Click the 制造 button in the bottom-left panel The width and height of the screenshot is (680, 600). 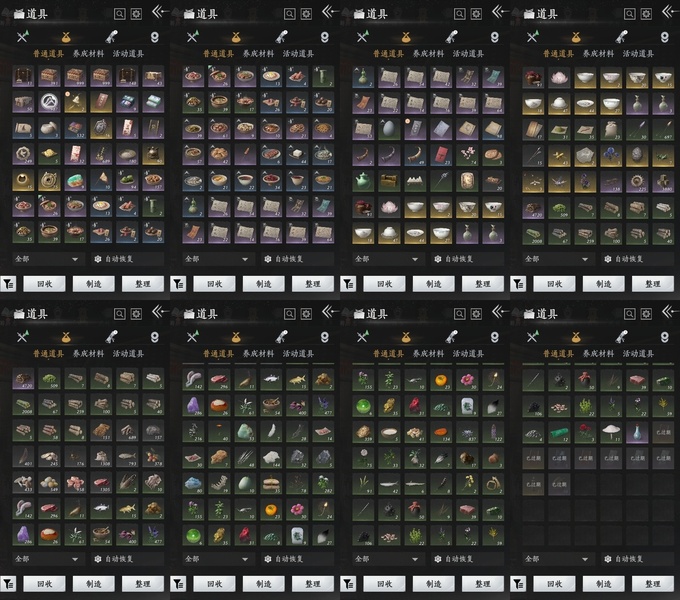tap(94, 584)
